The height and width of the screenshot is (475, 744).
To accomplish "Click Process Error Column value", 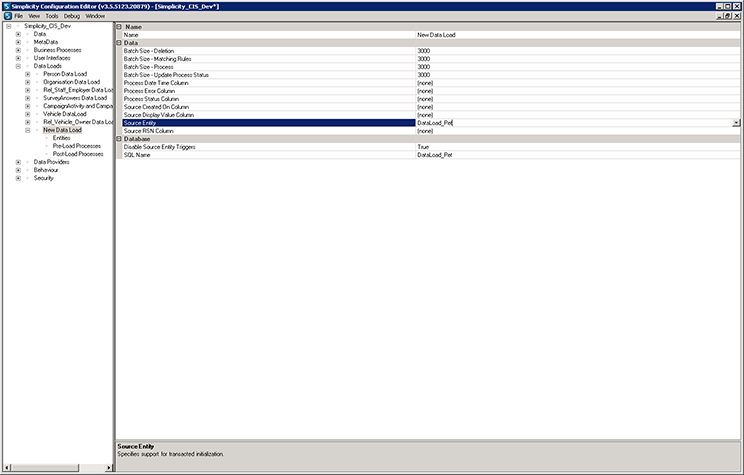I will [x=577, y=91].
